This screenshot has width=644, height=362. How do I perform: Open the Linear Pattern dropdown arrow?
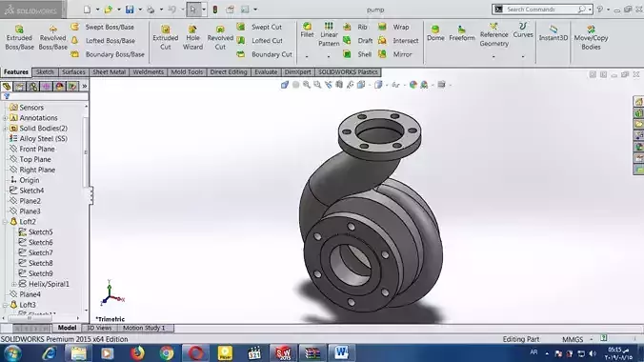(329, 56)
